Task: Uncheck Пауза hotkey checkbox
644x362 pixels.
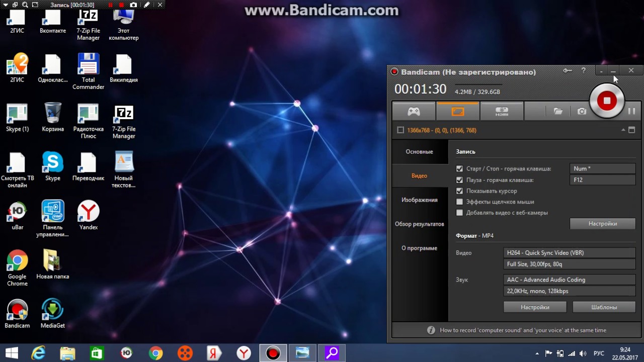Action: coord(459,180)
